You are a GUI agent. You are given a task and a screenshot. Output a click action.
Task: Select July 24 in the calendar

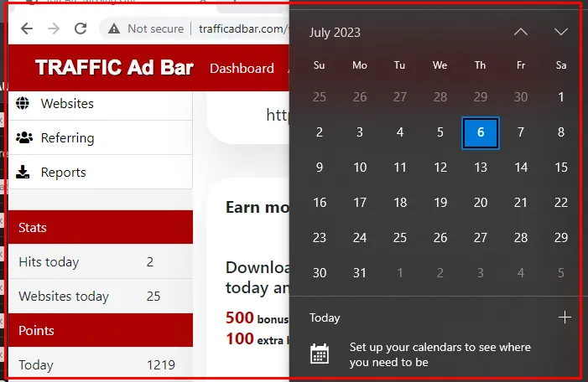click(360, 238)
